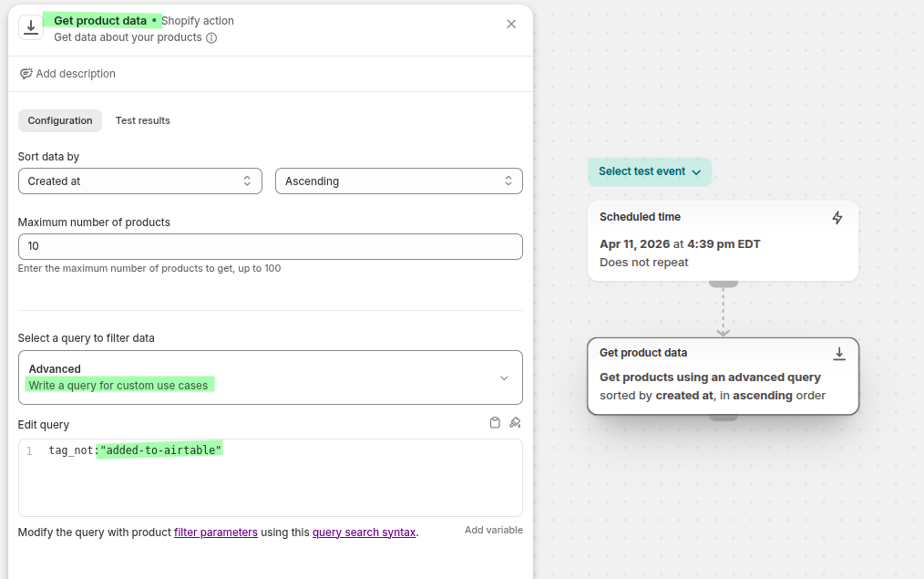
Task: Close the Get product data panel
Action: point(511,24)
